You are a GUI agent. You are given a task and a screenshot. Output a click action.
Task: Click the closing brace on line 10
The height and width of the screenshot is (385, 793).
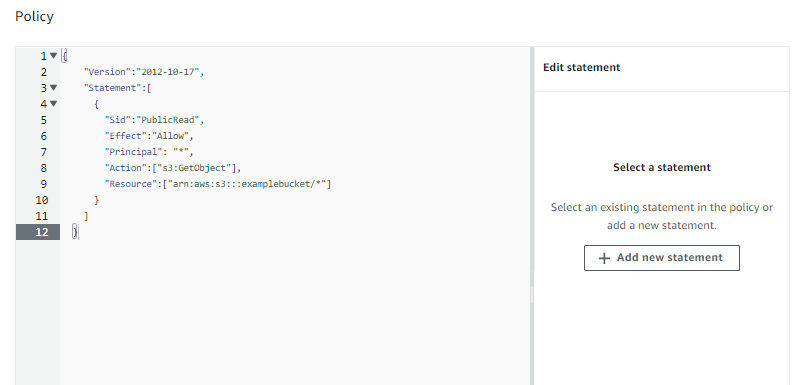97,200
